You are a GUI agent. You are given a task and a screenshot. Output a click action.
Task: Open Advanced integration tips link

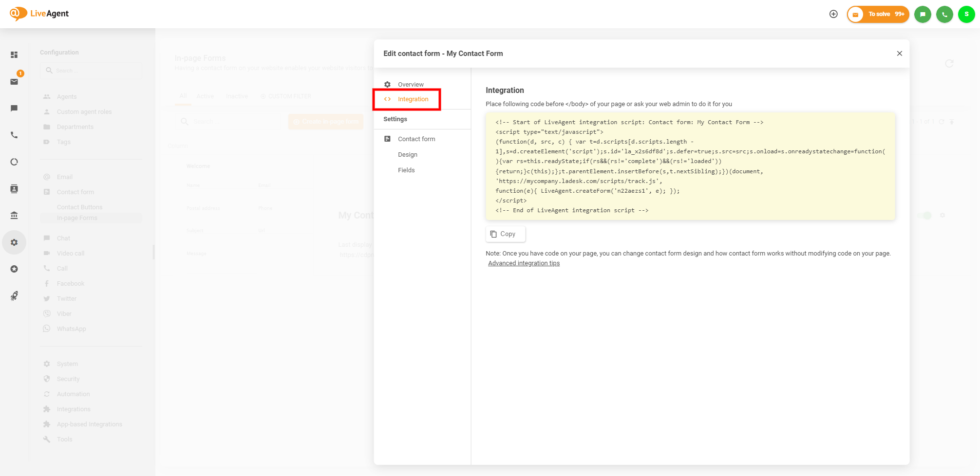524,263
